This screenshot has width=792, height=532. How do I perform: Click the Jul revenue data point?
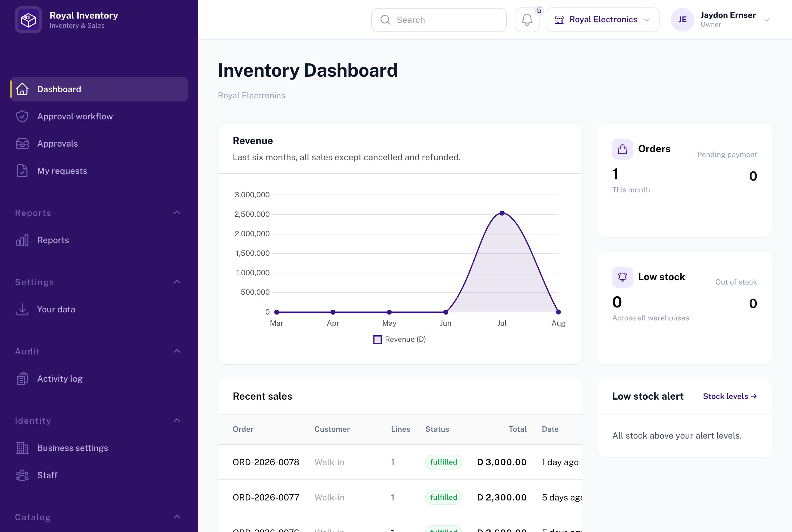click(502, 213)
